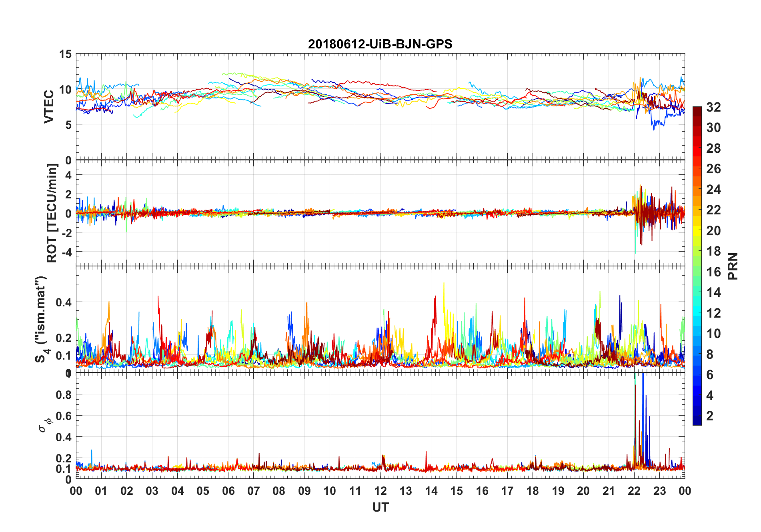Click the PRN colorbar strip
This screenshot has width=761, height=532.
[x=697, y=266]
